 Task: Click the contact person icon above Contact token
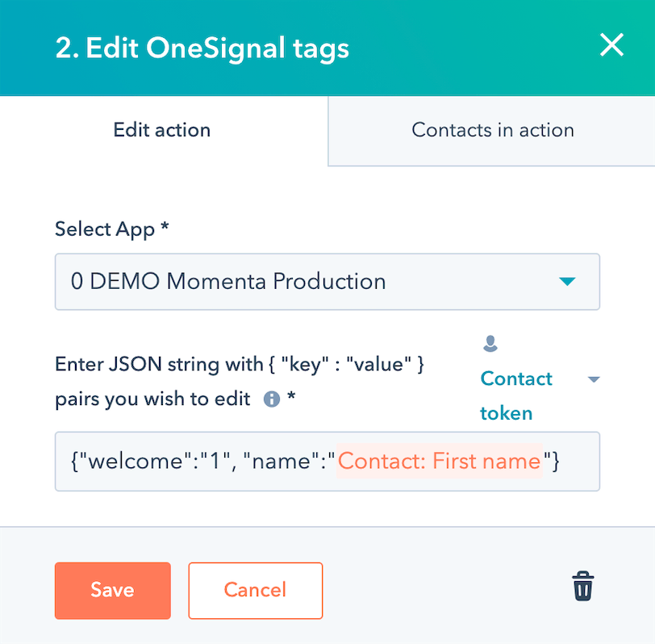[x=490, y=343]
